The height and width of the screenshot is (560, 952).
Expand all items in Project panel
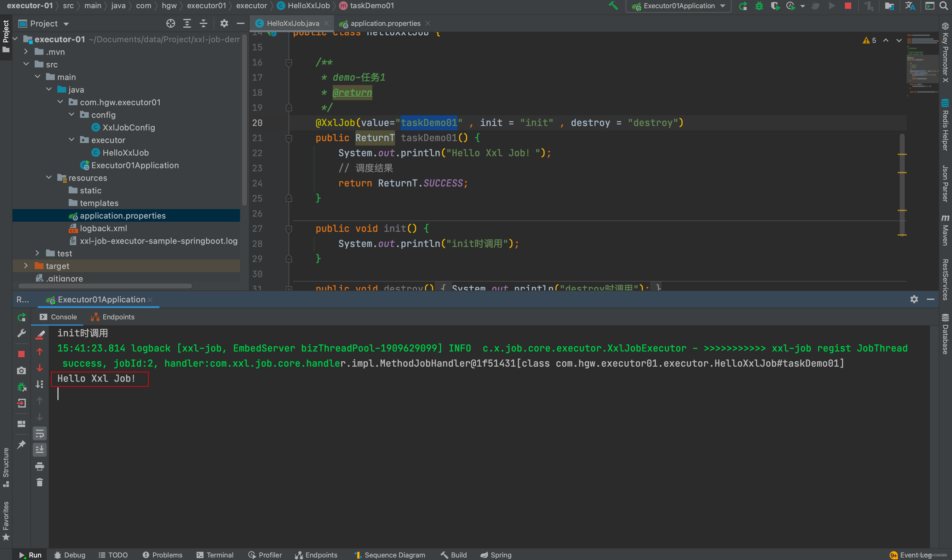187,23
